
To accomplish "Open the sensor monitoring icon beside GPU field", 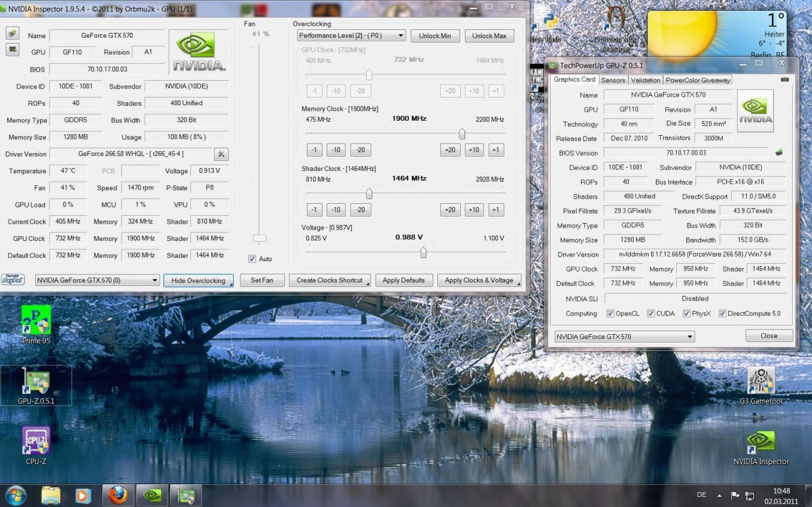I will 12,50.
